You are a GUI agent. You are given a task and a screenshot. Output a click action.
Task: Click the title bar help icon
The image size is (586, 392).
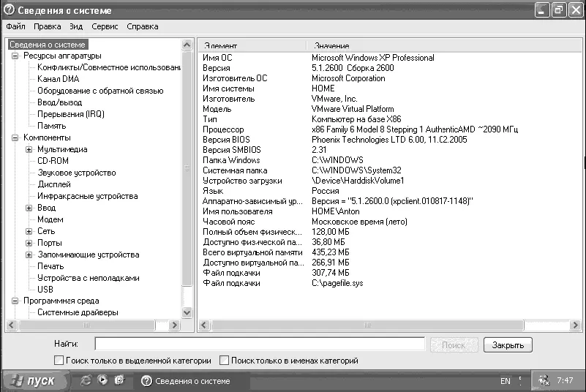(x=9, y=10)
